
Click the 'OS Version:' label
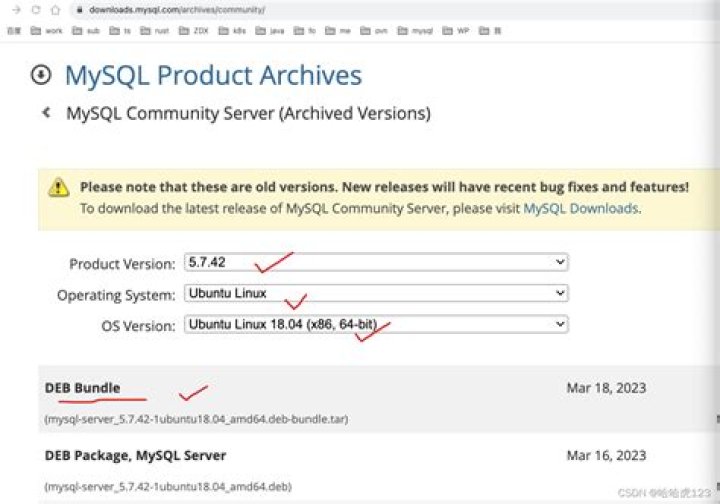(138, 326)
